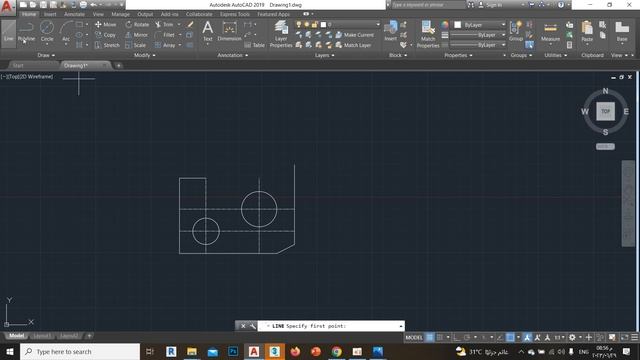Image resolution: width=640 pixels, height=360 pixels.
Task: Open the Insert block tool
Action: click(x=391, y=31)
